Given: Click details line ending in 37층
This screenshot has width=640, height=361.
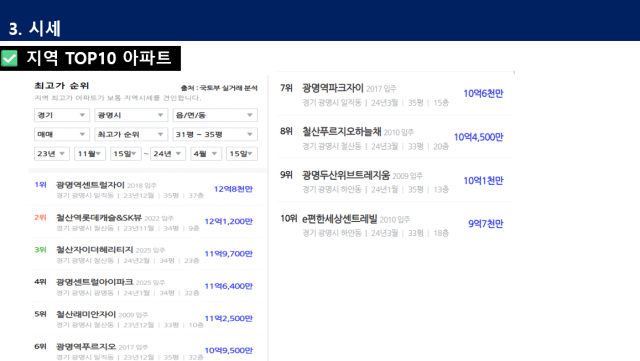Looking at the screenshot, I should [x=130, y=196].
